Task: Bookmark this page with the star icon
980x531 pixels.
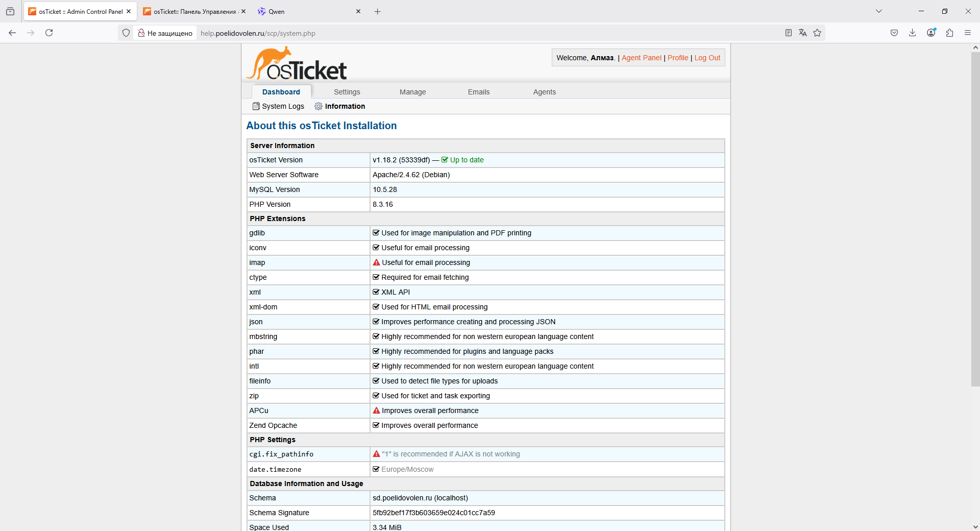Action: coord(817,33)
